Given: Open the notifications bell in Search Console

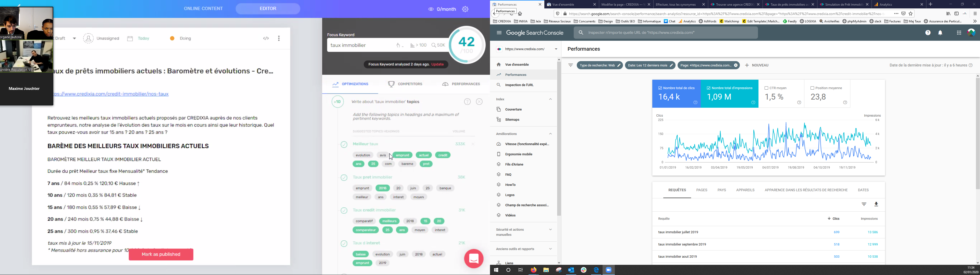Looking at the screenshot, I should tap(940, 33).
